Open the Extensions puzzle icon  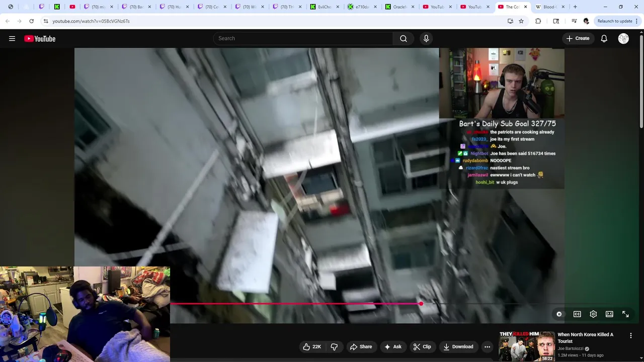pos(538,21)
